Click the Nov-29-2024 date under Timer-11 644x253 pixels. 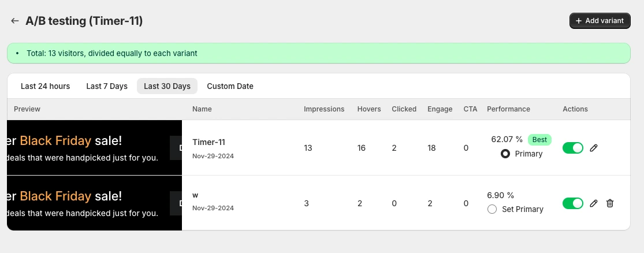click(x=213, y=156)
